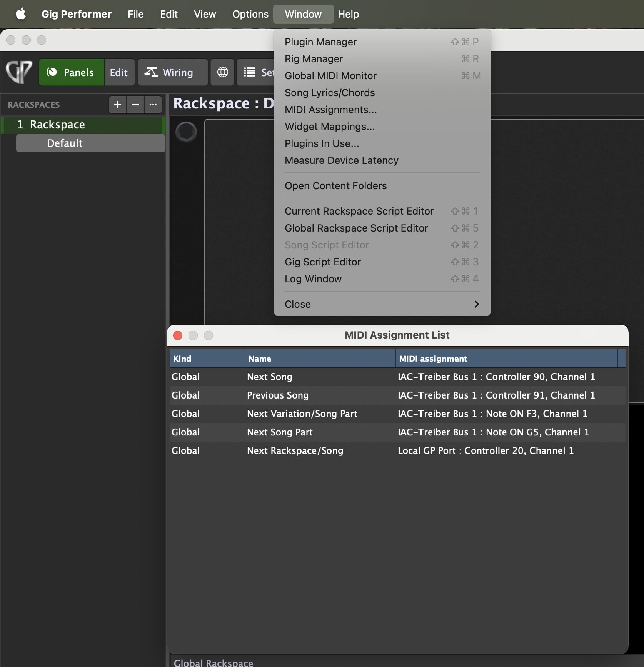This screenshot has height=667, width=644.
Task: Switch to the Wiring view
Action: pyautogui.click(x=173, y=72)
